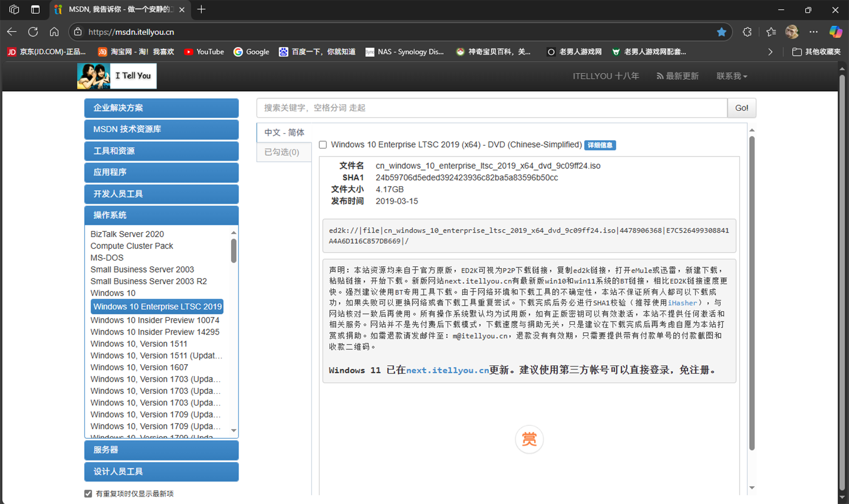This screenshot has width=849, height=504.
Task: Open the favorites list icon
Action: click(x=771, y=32)
